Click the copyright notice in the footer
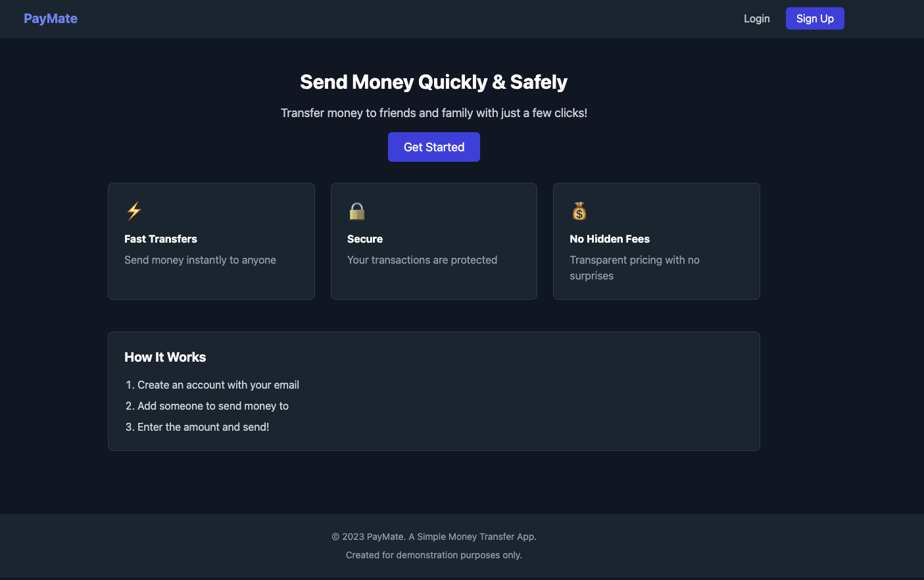Image resolution: width=924 pixels, height=580 pixels. coord(433,537)
